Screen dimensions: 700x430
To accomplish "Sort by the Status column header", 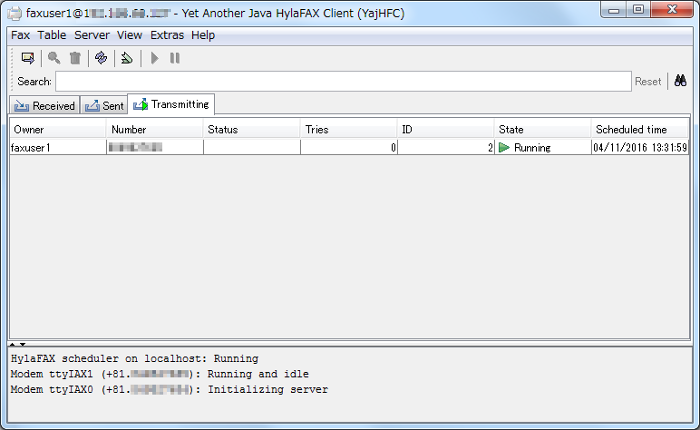I will 251,129.
